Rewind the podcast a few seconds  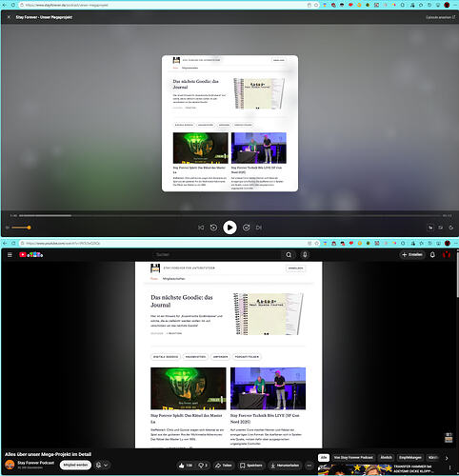click(x=213, y=228)
